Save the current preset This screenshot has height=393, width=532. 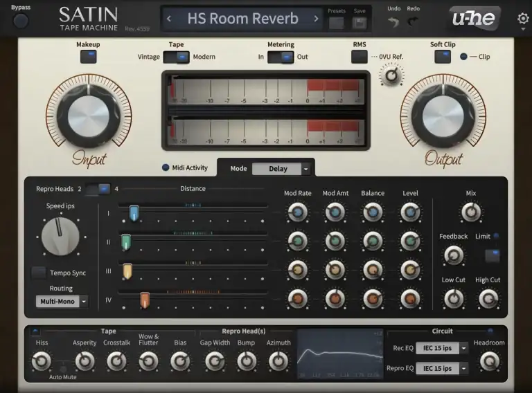(360, 23)
